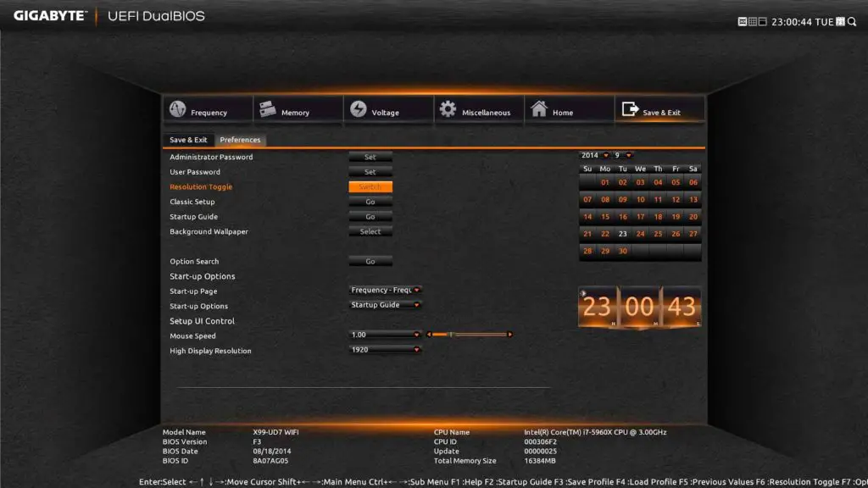Viewport: 868px width, 488px height.
Task: Select the Memory main tab label
Action: [295, 113]
